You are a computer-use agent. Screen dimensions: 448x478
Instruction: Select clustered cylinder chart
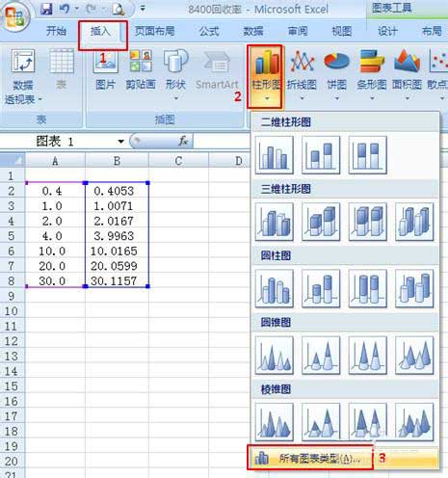point(275,289)
